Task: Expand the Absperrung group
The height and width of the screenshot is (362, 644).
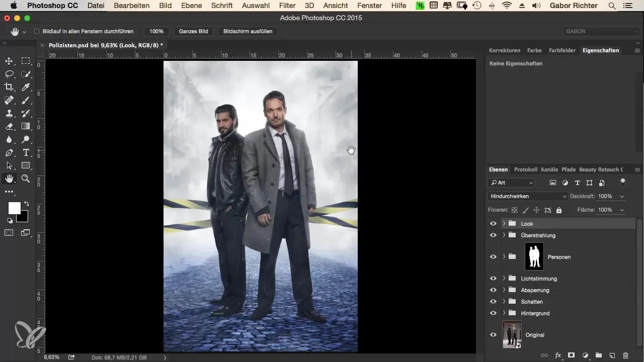Action: [x=504, y=290]
